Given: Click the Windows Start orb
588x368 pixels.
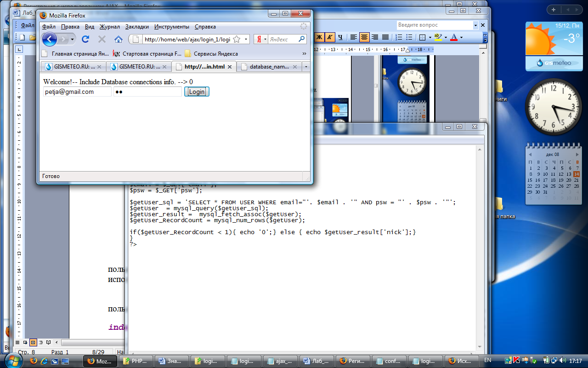Looking at the screenshot, I should coord(14,360).
